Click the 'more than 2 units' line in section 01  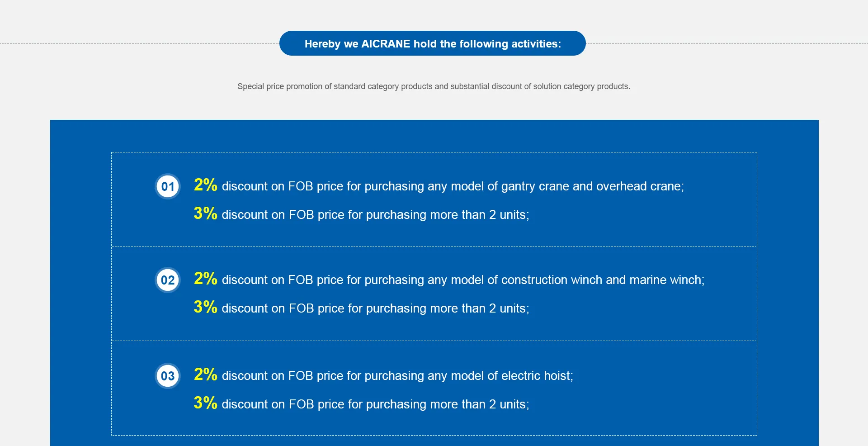pos(375,215)
